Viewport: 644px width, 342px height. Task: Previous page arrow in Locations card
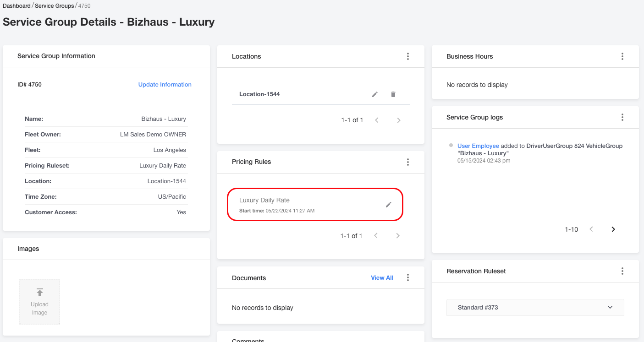(x=377, y=120)
